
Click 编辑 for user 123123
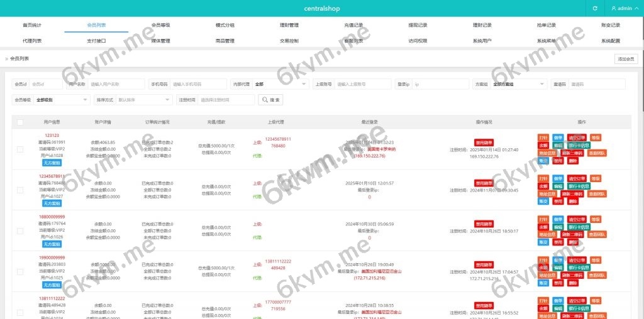(x=558, y=146)
